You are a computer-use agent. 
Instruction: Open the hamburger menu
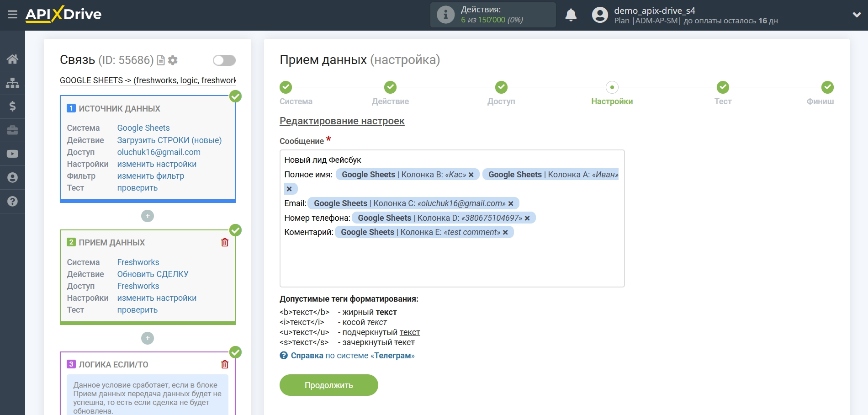(x=12, y=15)
